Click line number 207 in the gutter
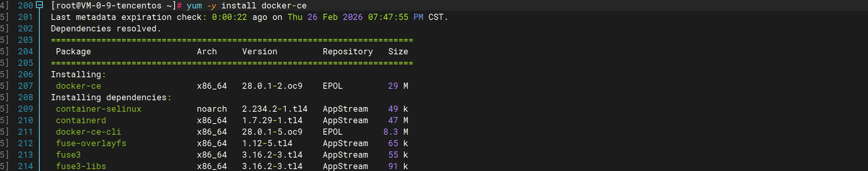Screen dimensions: 868x171 (26, 86)
